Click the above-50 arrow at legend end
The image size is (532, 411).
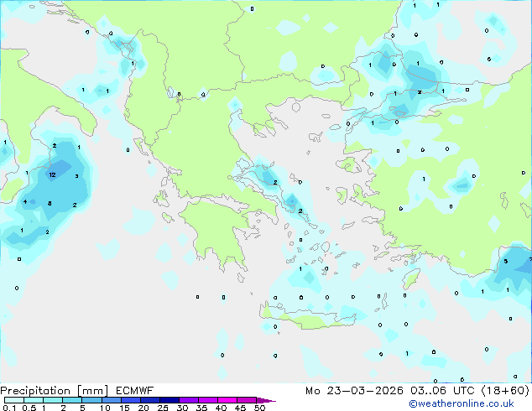(x=266, y=400)
